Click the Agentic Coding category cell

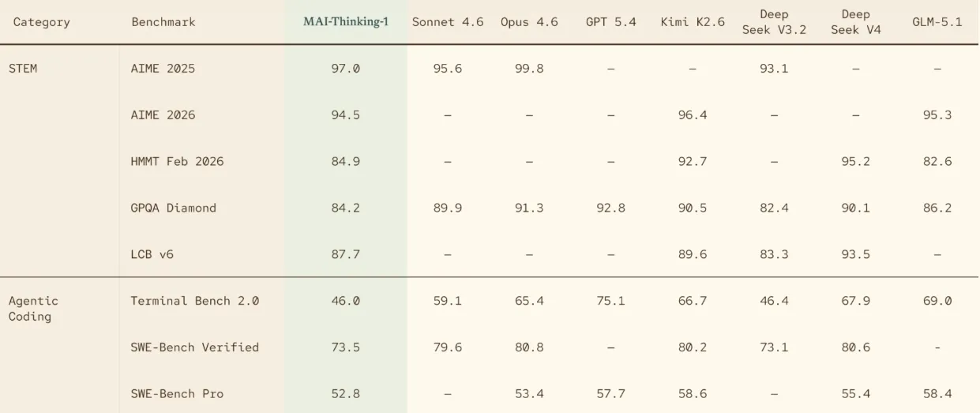(33, 309)
